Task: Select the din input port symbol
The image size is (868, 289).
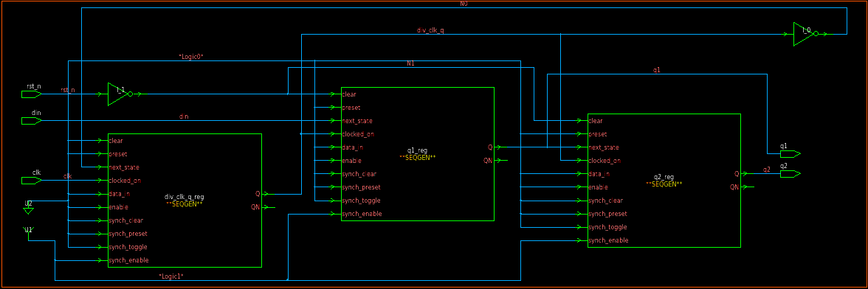Action: (32, 120)
